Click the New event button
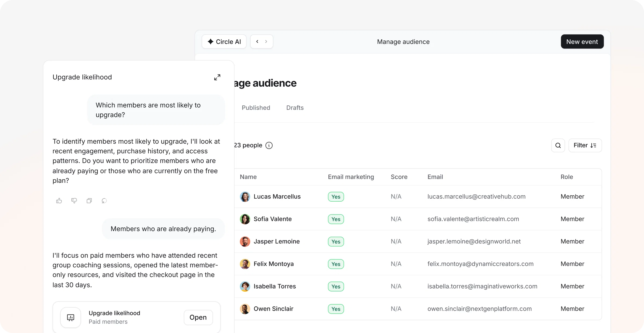The width and height of the screenshot is (644, 333). pos(582,42)
